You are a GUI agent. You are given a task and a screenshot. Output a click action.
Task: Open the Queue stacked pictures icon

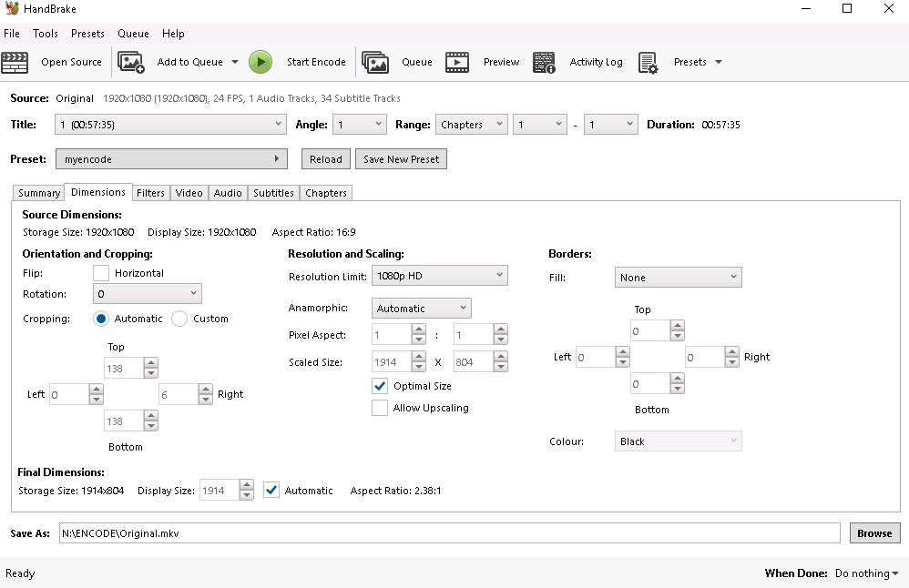click(x=375, y=62)
